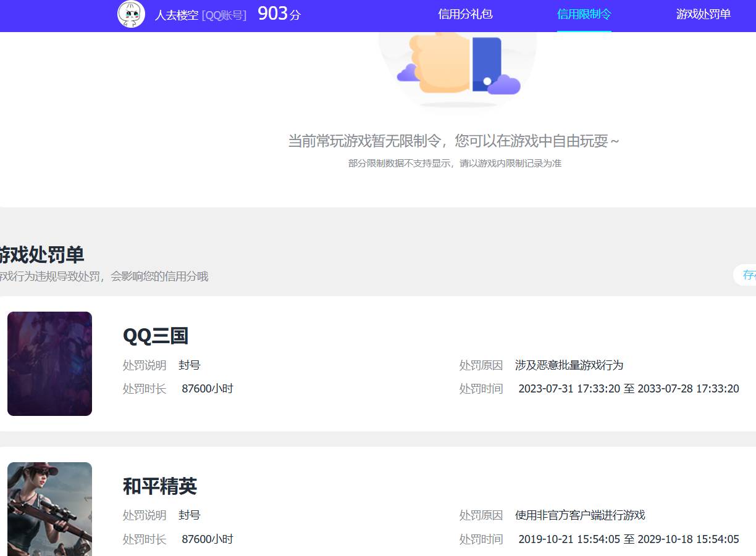Open the QQ三国 game thumbnail
This screenshot has width=756, height=556.
point(49,363)
